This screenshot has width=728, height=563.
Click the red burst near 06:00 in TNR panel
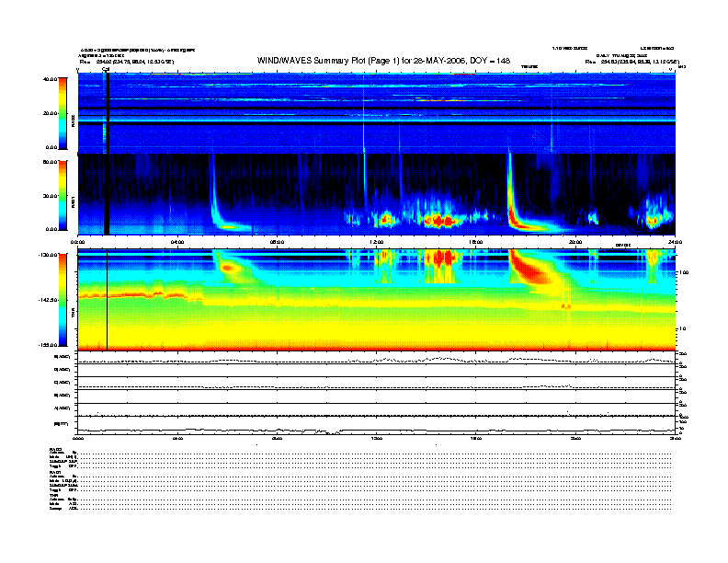click(x=228, y=268)
